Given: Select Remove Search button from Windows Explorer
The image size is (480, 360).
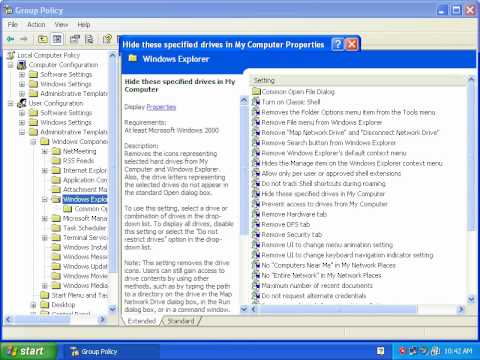Looking at the screenshot, I should click(329, 143).
